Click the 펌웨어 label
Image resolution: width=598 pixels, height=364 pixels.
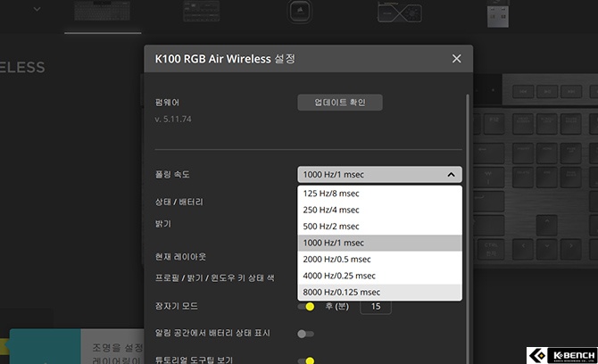click(167, 103)
